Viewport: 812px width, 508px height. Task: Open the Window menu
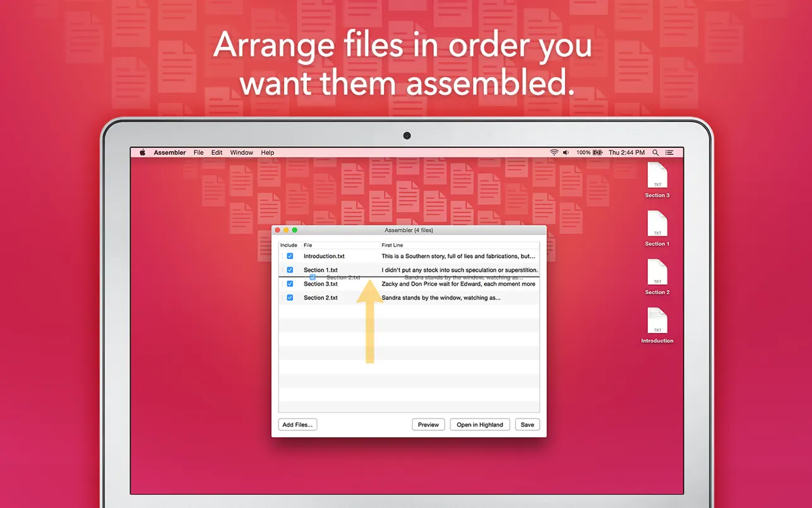(241, 152)
